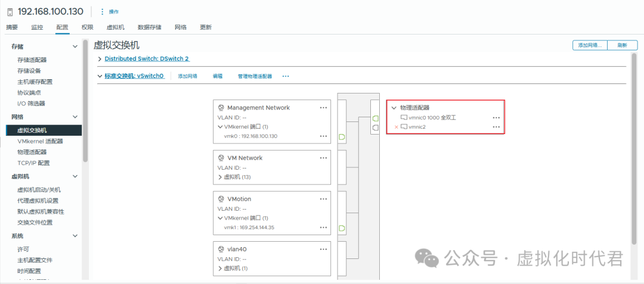
Task: Click the main panel vertical scrollbar
Action: (x=634, y=148)
